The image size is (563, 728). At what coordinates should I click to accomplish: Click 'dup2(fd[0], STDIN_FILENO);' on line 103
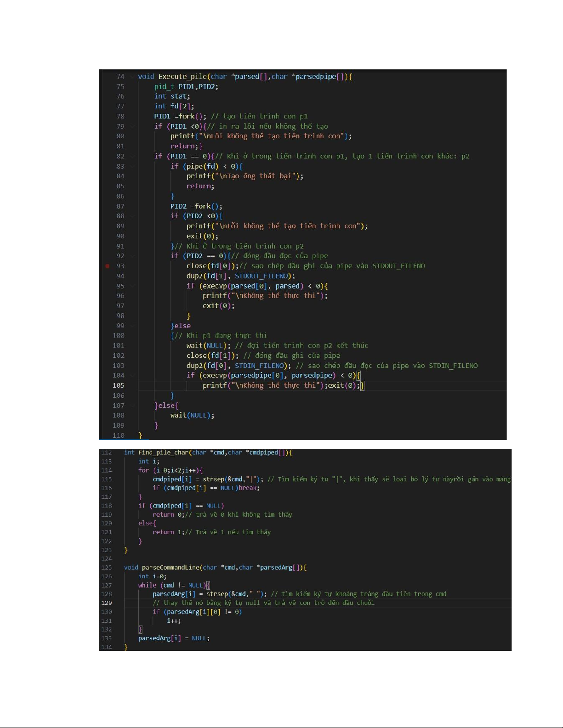[239, 366]
